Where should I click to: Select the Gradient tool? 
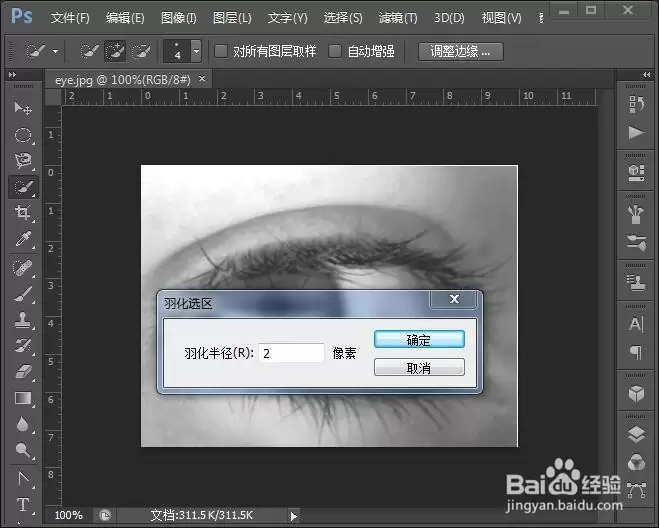[x=23, y=398]
